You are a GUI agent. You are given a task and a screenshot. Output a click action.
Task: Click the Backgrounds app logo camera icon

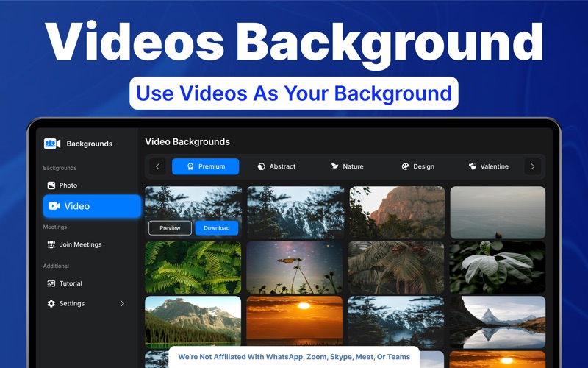pos(52,144)
